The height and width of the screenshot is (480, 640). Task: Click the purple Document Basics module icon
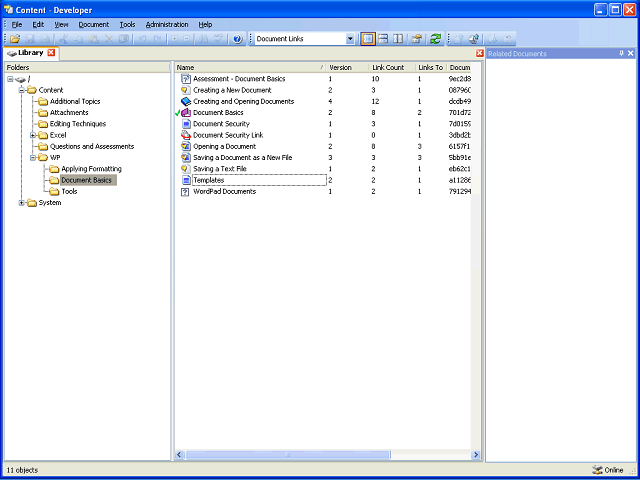point(186,113)
